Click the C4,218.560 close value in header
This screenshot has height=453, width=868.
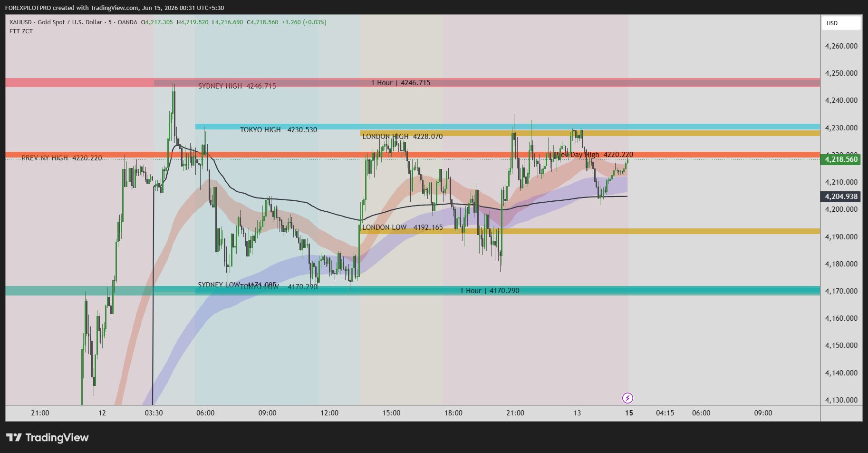click(x=262, y=22)
